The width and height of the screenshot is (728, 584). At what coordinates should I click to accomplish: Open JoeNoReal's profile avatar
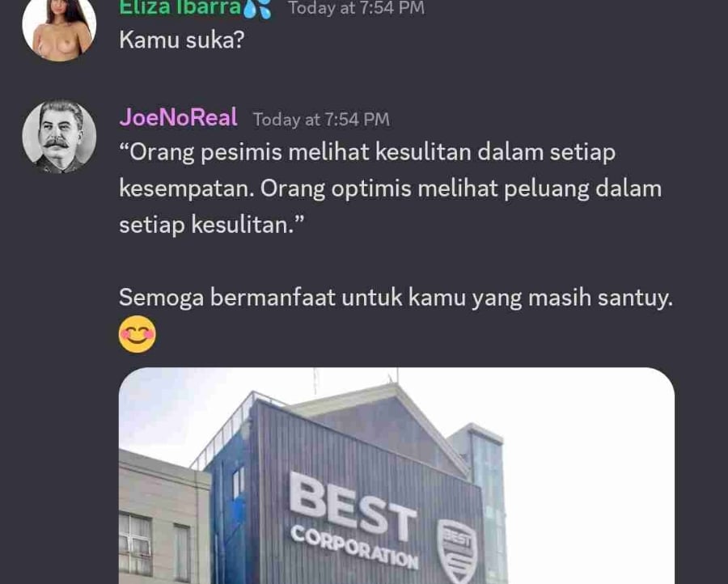59,136
